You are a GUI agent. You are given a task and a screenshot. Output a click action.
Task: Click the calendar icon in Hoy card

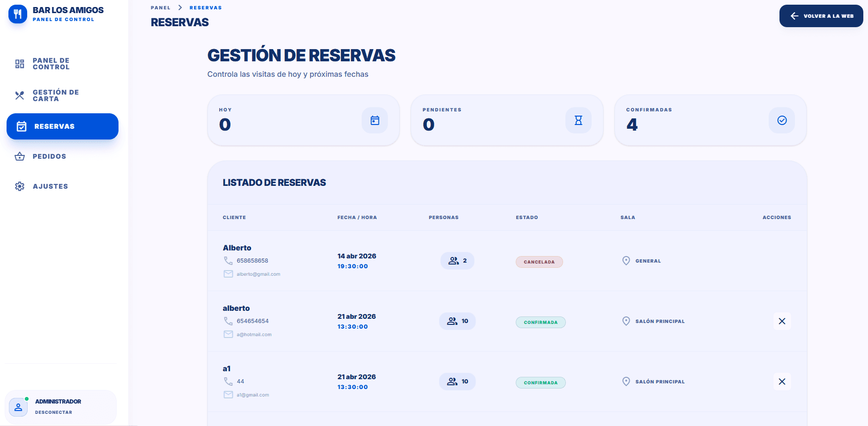tap(375, 120)
